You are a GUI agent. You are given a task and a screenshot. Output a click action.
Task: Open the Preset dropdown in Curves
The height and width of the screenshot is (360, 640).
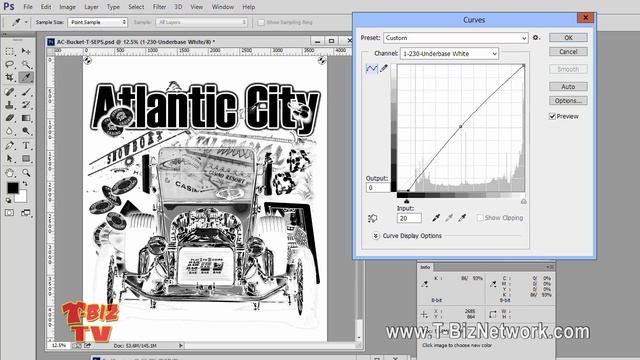(x=456, y=38)
